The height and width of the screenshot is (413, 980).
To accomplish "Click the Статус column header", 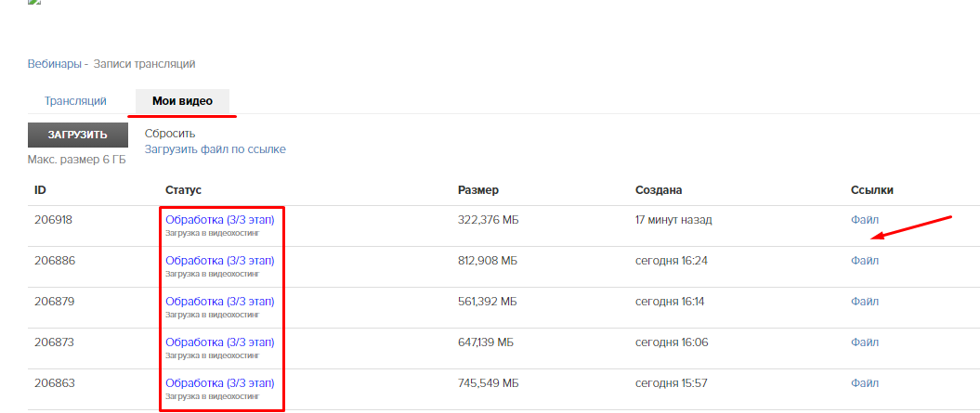I will pyautogui.click(x=183, y=190).
